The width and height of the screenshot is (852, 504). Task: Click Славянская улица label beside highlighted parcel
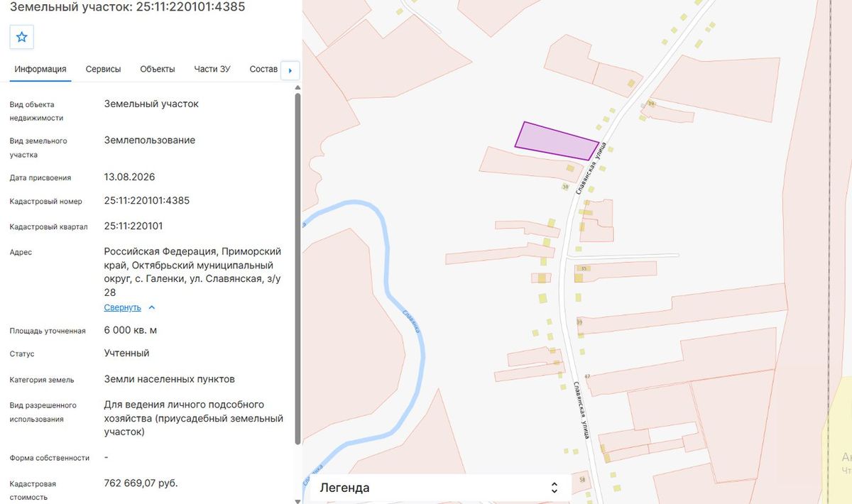point(592,169)
